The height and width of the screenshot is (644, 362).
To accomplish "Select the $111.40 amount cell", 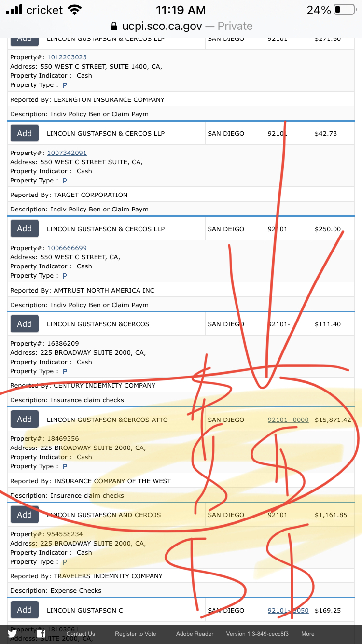I will 334,324.
